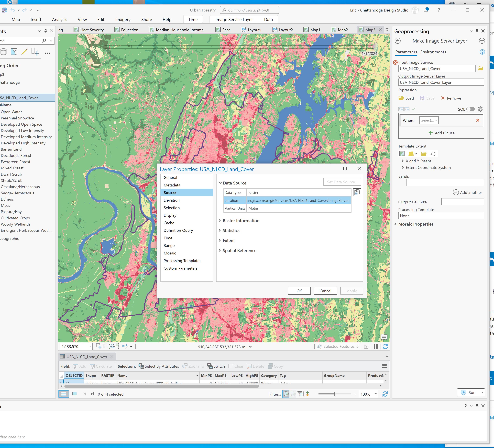Open the Imagery ribbon tab
494x448 pixels.
click(122, 19)
